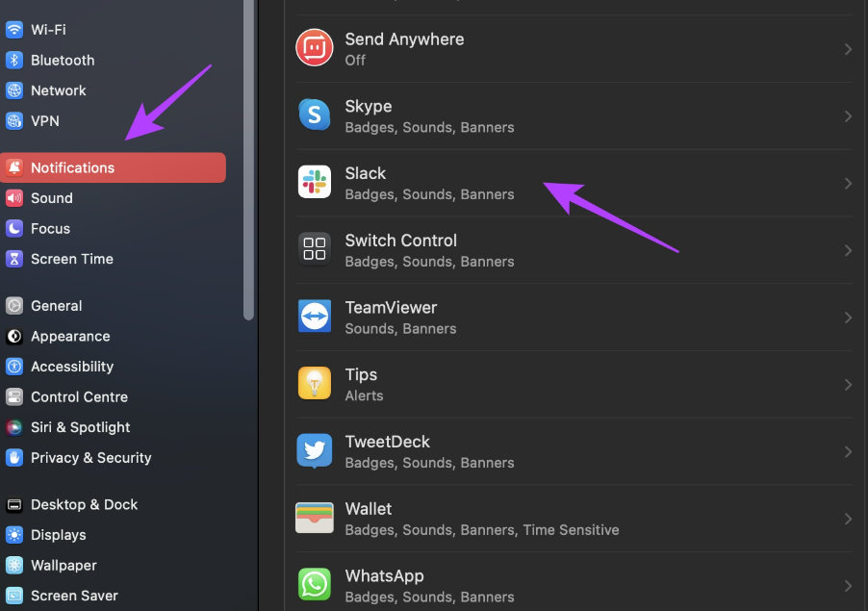Open the Appearance sidebar icon
The width and height of the screenshot is (868, 611).
click(14, 336)
